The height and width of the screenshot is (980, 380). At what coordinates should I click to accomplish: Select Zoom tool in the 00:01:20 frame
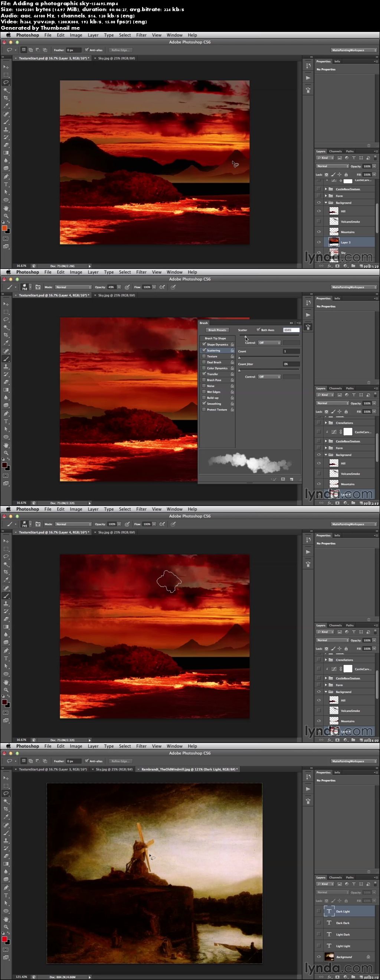point(6,216)
